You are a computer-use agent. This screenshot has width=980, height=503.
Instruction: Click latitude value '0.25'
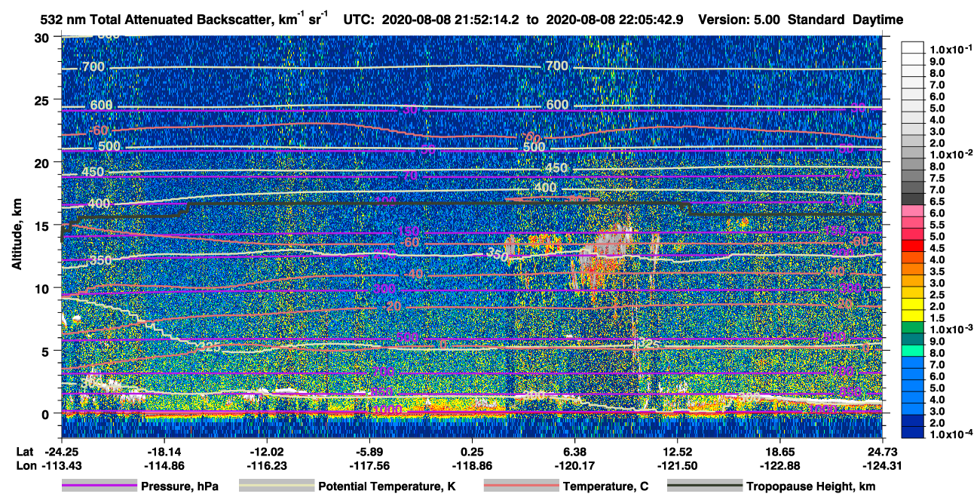(473, 452)
